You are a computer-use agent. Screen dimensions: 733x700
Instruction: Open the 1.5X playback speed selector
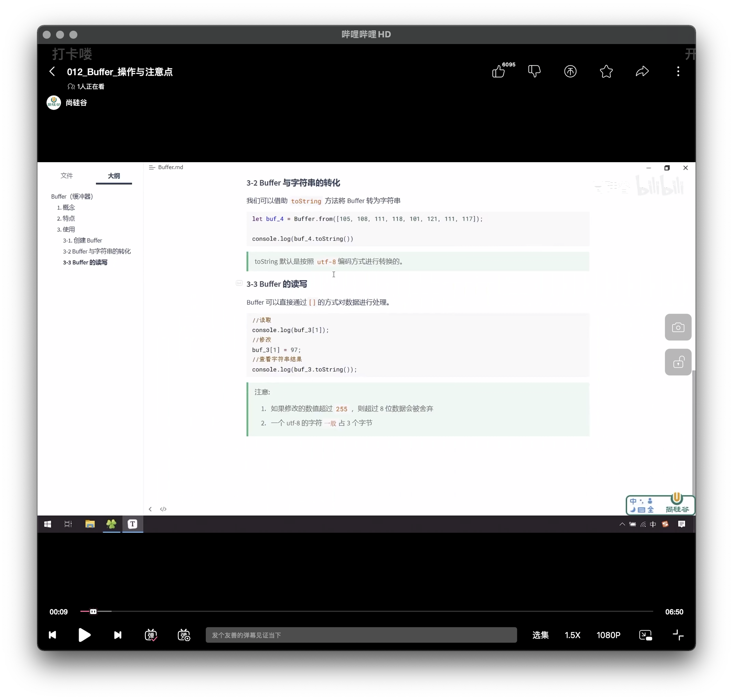[x=572, y=635]
